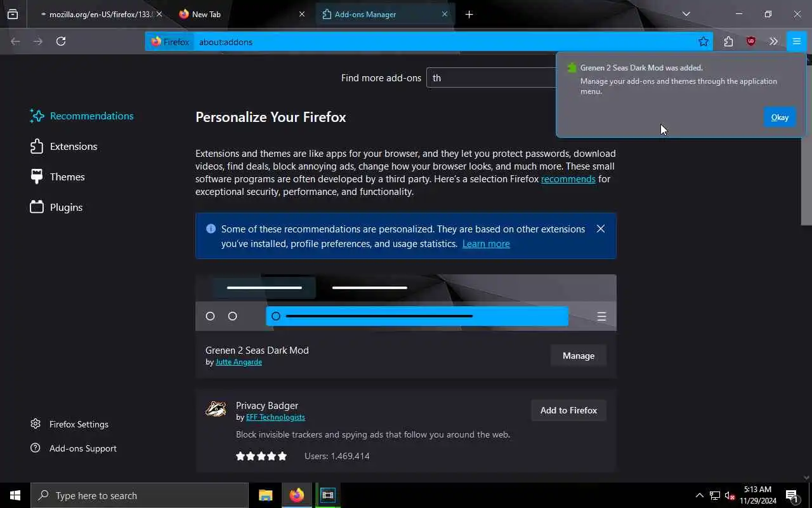
Task: Open the Windows notification center
Action: pyautogui.click(x=792, y=495)
